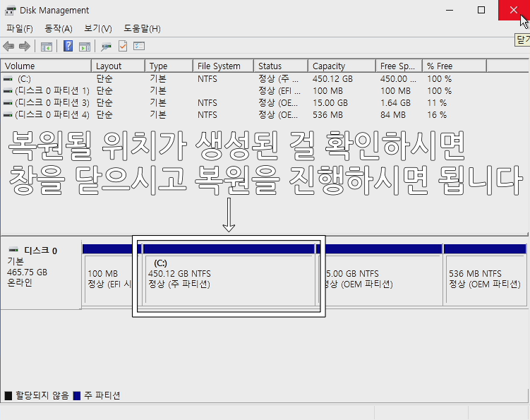Sort by the % Free column header
The height and width of the screenshot is (420, 530).
(454, 66)
